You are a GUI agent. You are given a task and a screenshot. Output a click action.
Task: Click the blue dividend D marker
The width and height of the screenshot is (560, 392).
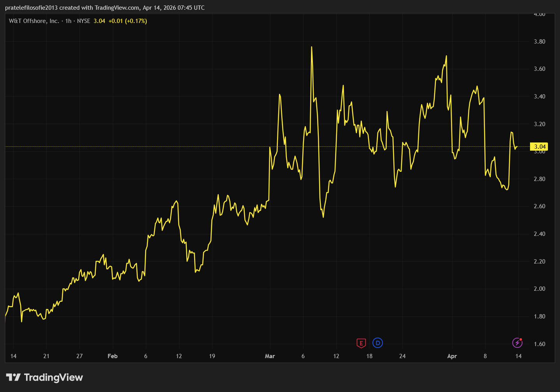pos(377,343)
